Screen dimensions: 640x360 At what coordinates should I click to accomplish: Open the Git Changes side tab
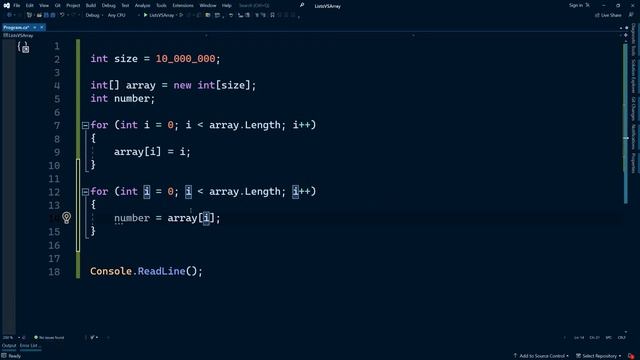(x=633, y=109)
